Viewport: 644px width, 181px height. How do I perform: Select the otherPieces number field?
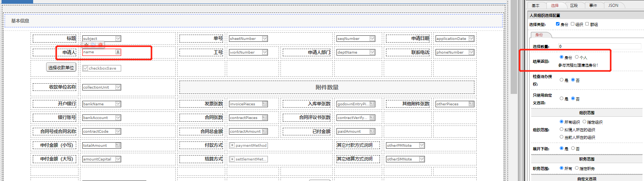[455, 104]
